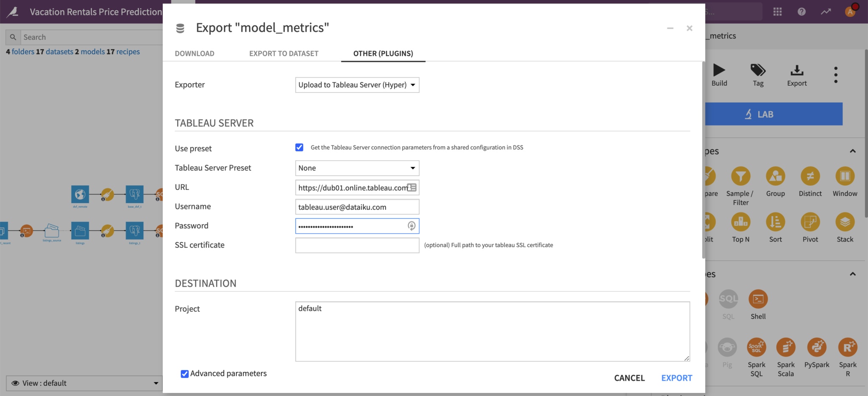Select the DOWNLOAD tab

pyautogui.click(x=194, y=53)
